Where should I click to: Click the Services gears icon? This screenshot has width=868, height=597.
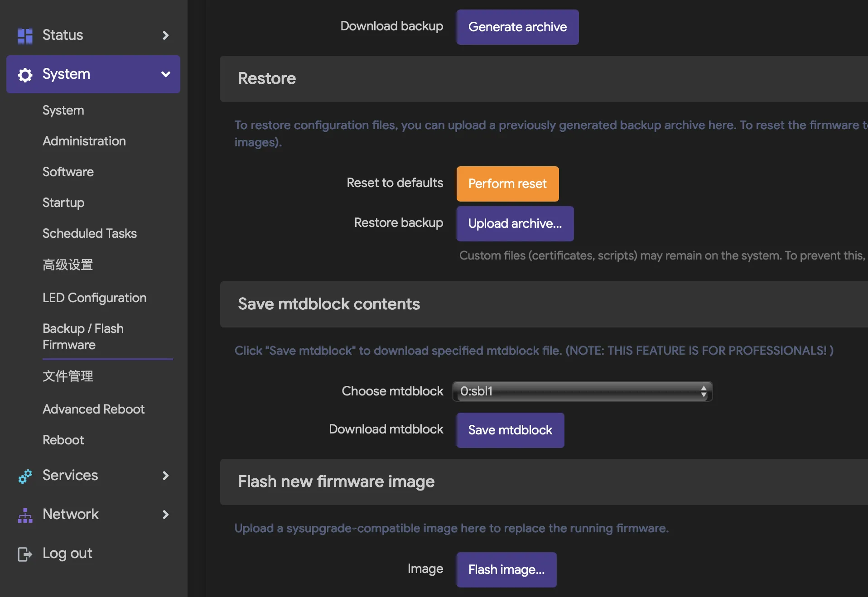pos(24,476)
